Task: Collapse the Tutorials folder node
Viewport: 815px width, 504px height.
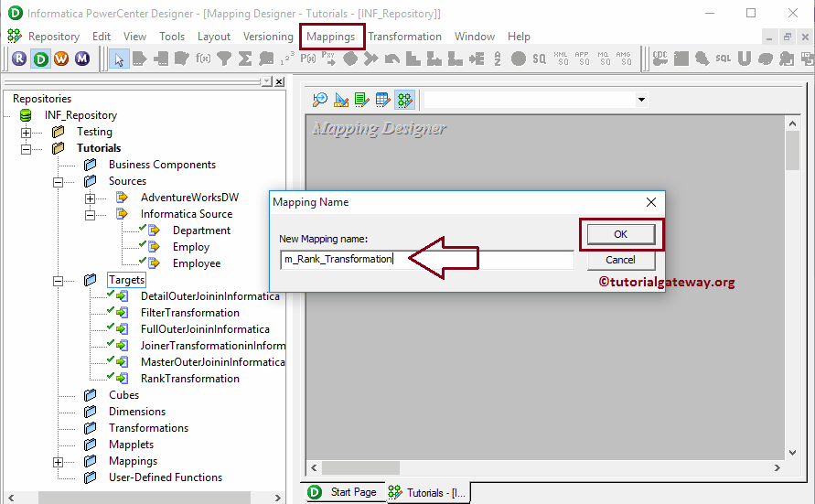Action: pos(26,149)
